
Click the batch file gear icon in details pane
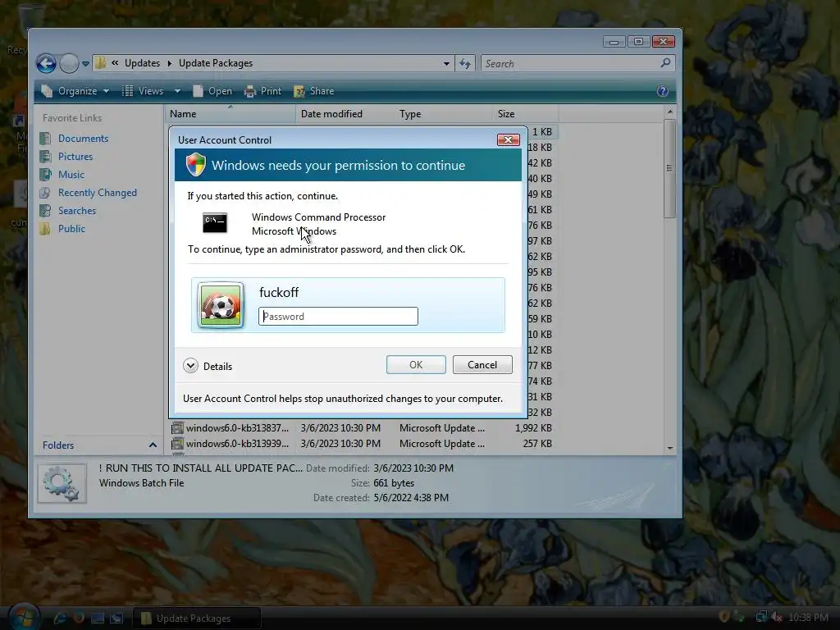(62, 484)
